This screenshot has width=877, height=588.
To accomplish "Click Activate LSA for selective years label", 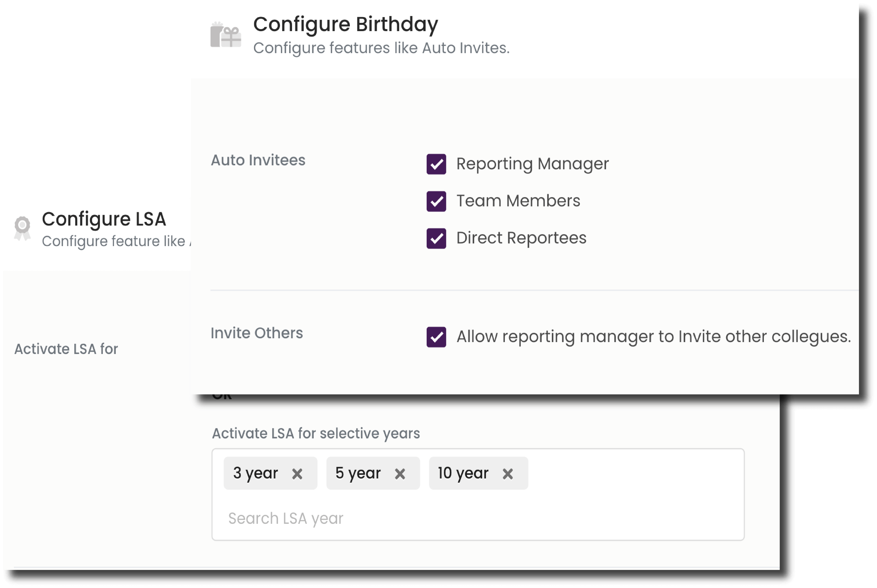I will tap(316, 433).
